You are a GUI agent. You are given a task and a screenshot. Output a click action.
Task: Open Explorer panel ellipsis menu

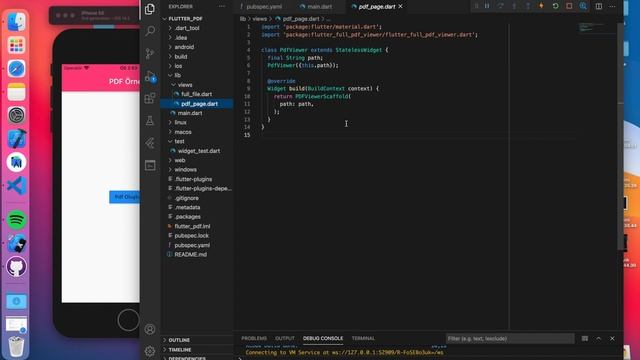(x=222, y=7)
